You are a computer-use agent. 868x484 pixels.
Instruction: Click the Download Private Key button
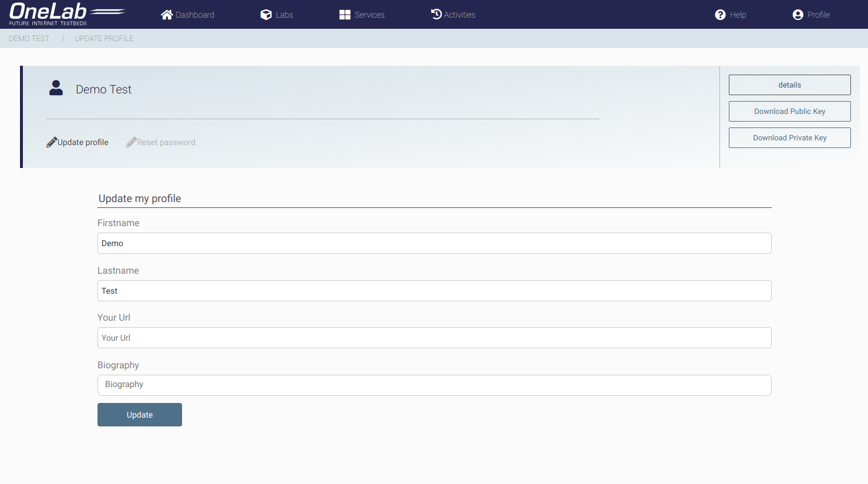789,137
